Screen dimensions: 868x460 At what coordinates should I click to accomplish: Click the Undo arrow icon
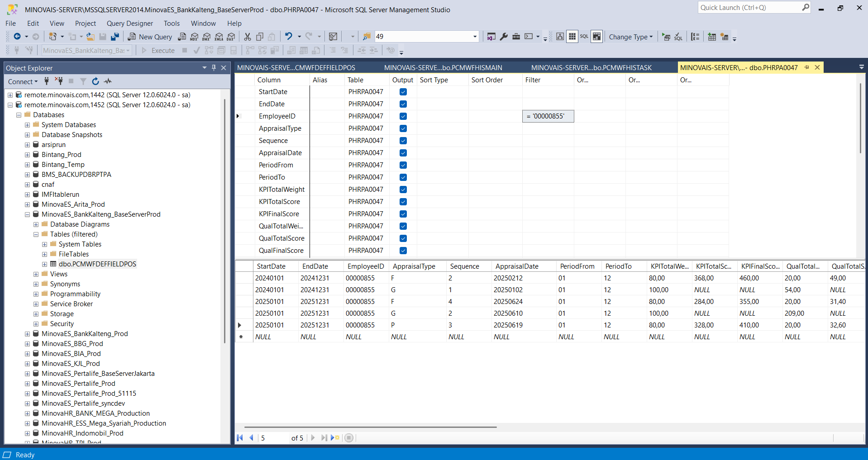pos(289,37)
